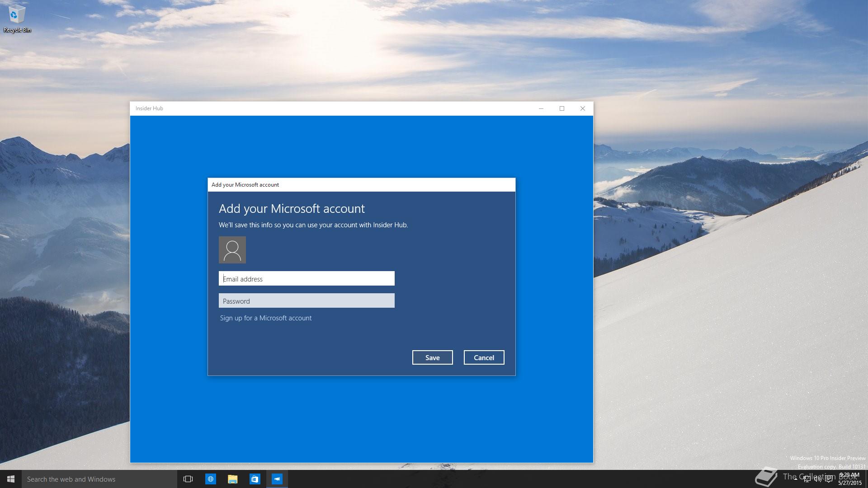This screenshot has width=868, height=488.
Task: Close the Insider Hub window
Action: click(x=583, y=108)
